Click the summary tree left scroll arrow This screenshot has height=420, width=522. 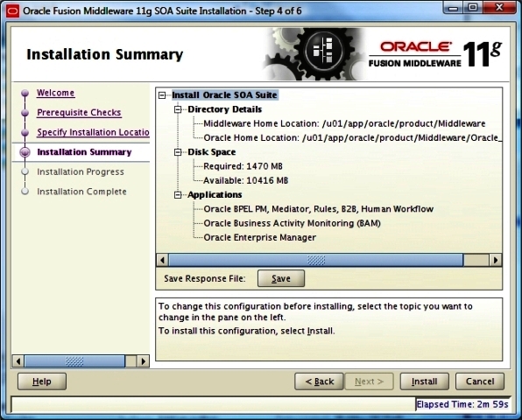click(162, 260)
